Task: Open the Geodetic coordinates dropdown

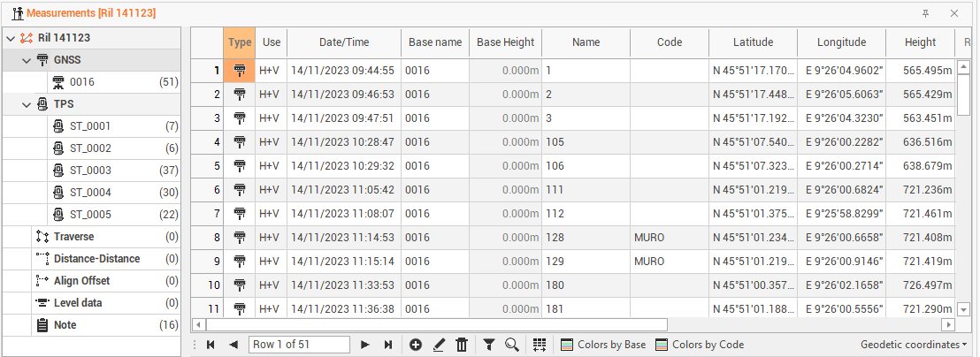Action: [914, 345]
